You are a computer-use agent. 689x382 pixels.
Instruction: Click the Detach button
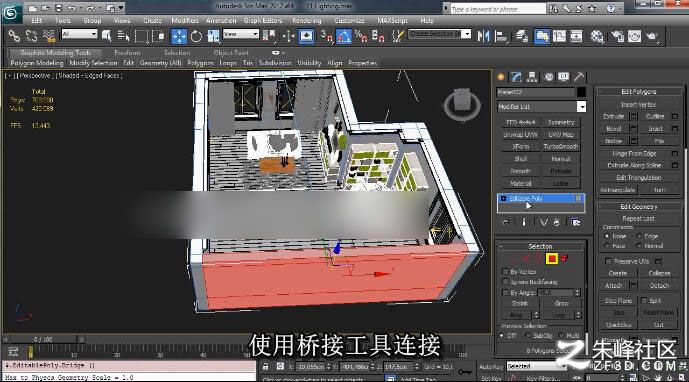[659, 286]
